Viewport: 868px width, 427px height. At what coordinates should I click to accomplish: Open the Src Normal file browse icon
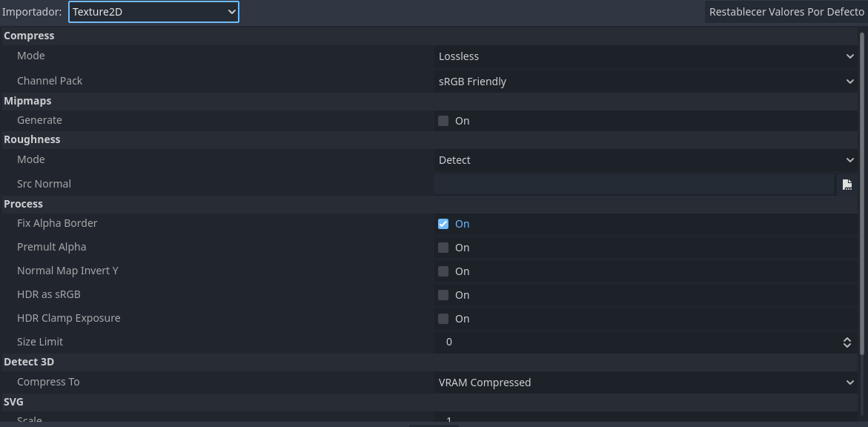tap(847, 185)
